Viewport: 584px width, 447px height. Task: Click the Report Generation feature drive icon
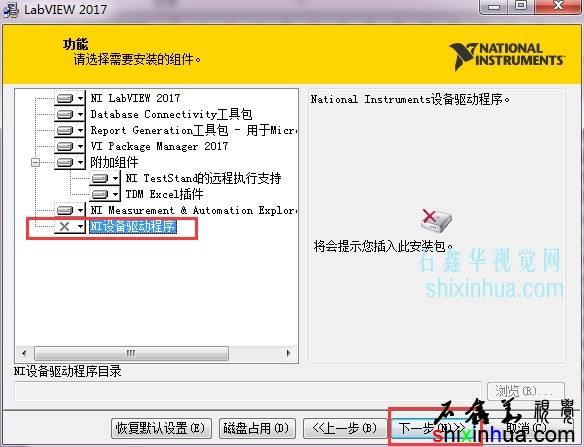(x=65, y=130)
